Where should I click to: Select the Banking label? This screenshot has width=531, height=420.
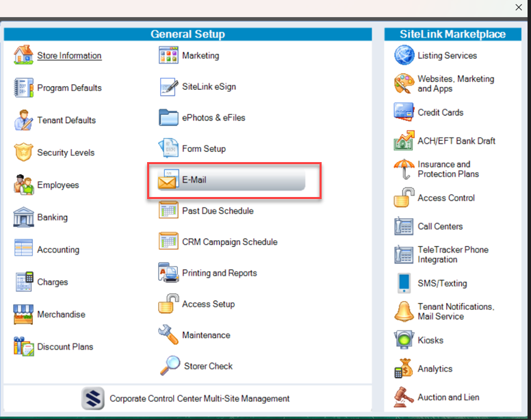[x=52, y=218]
